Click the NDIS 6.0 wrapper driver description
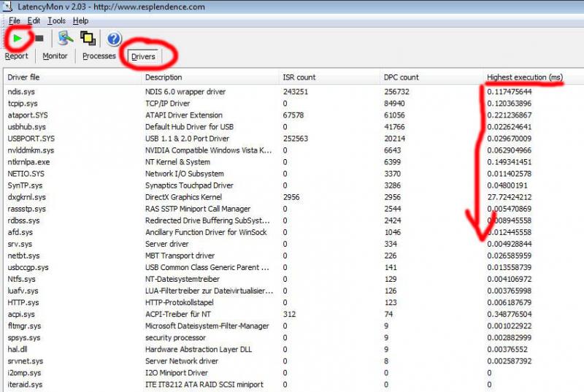The width and height of the screenshot is (584, 392). pos(185,91)
